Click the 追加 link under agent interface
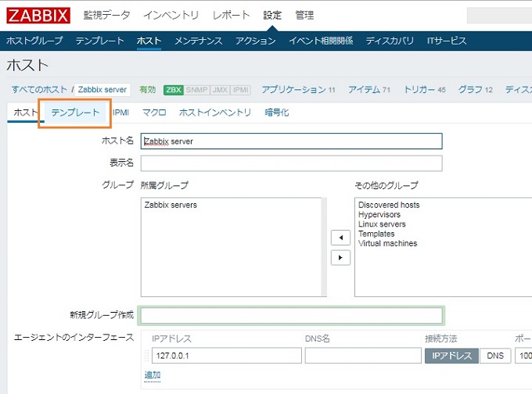The image size is (532, 394). (x=153, y=374)
